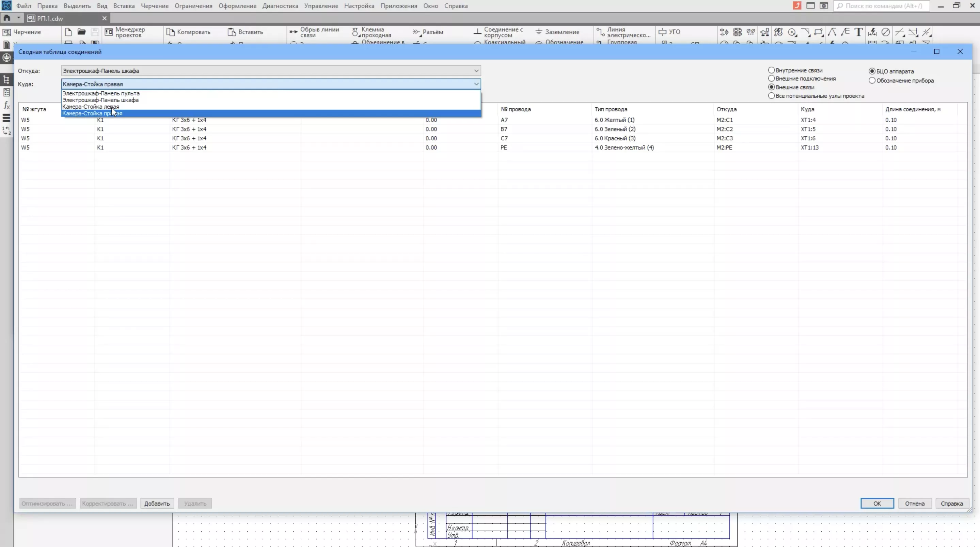The width and height of the screenshot is (980, 547).
Task: Select Внутренние связи radio button
Action: [x=771, y=71]
